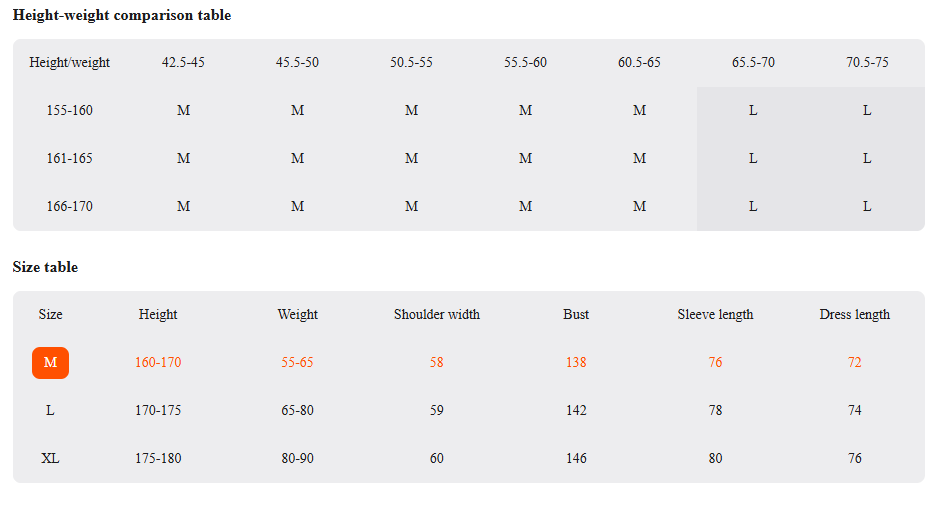Select the 166-170 height row label
948x505 pixels.
[70, 206]
